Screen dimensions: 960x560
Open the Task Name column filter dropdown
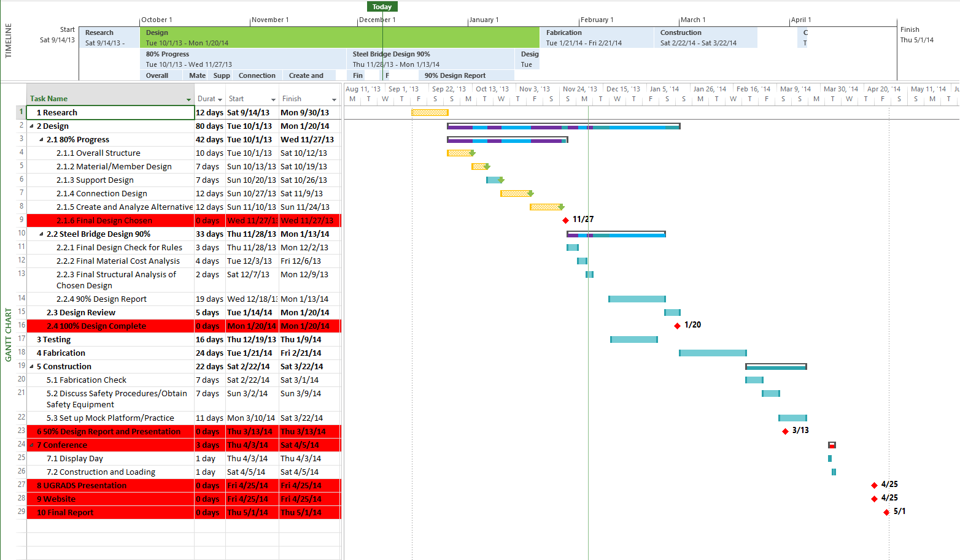pos(188,99)
